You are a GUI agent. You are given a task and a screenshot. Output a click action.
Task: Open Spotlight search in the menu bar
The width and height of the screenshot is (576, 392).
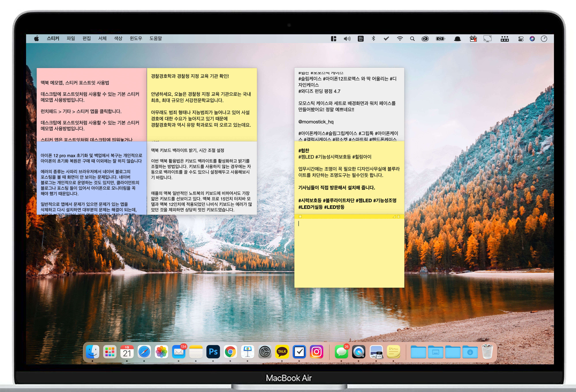(x=412, y=39)
